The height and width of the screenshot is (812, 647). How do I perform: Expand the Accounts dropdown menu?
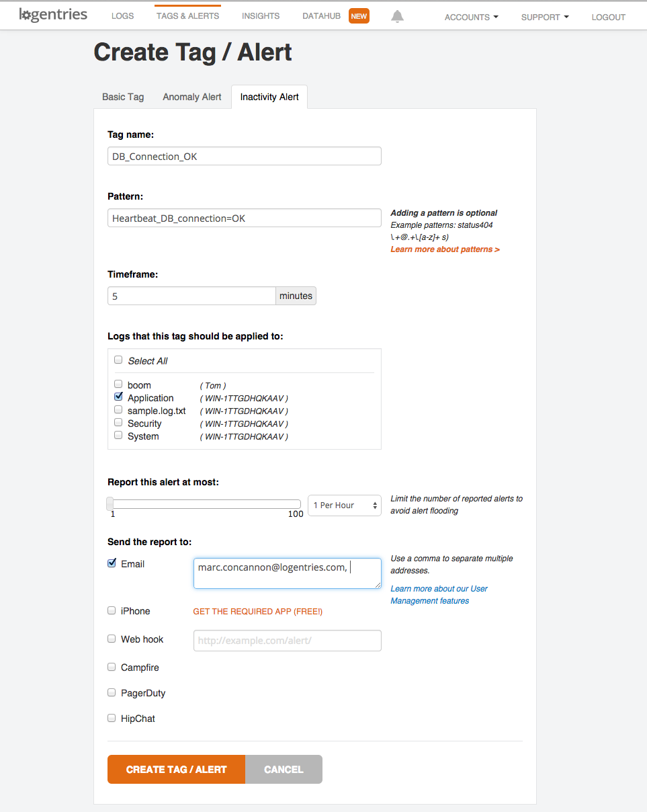pos(471,17)
